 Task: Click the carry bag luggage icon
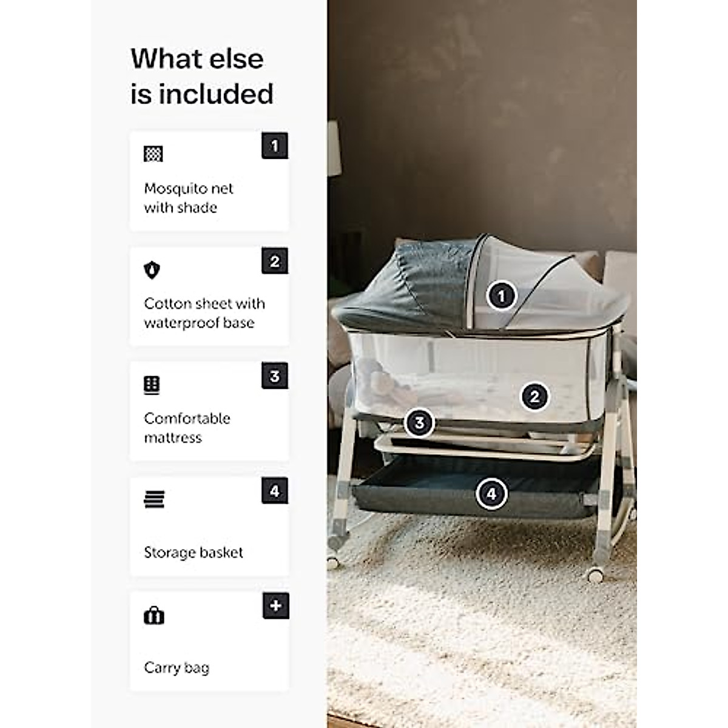[154, 616]
